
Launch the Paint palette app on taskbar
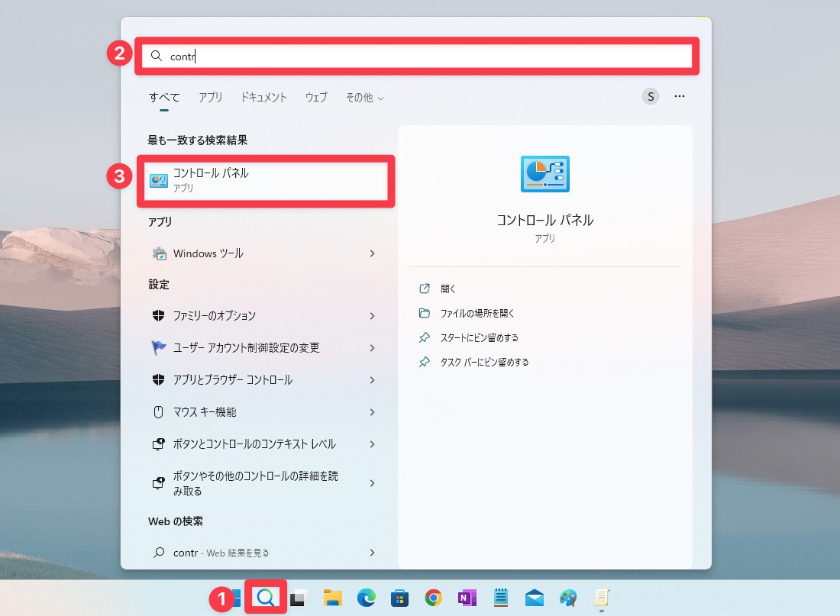[x=568, y=598]
